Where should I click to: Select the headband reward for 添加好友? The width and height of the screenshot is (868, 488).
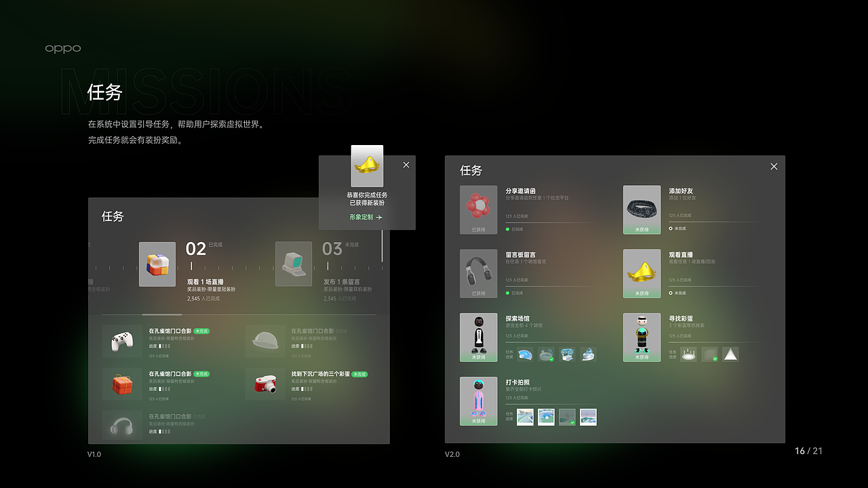642,209
